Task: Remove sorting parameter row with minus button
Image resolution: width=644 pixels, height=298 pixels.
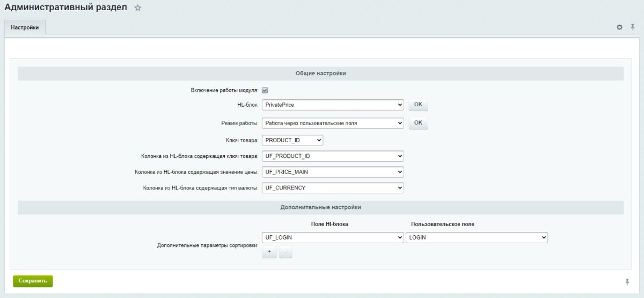Action: click(x=286, y=252)
